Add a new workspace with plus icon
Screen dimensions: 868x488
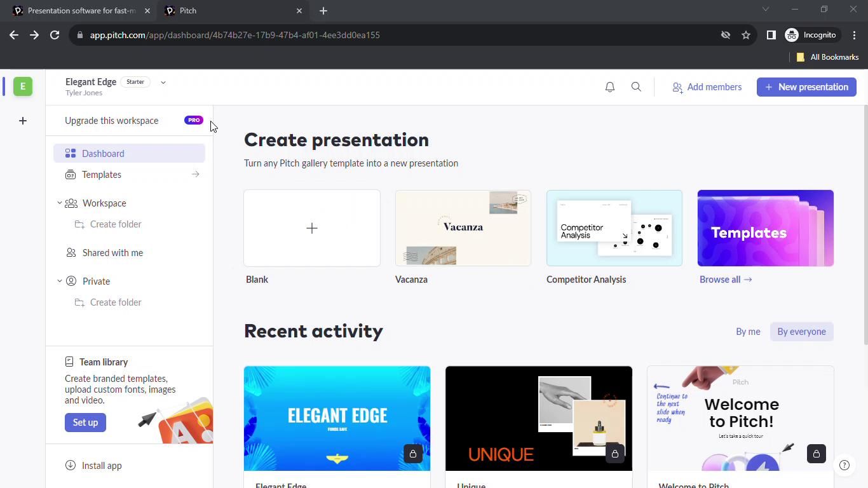coord(23,121)
